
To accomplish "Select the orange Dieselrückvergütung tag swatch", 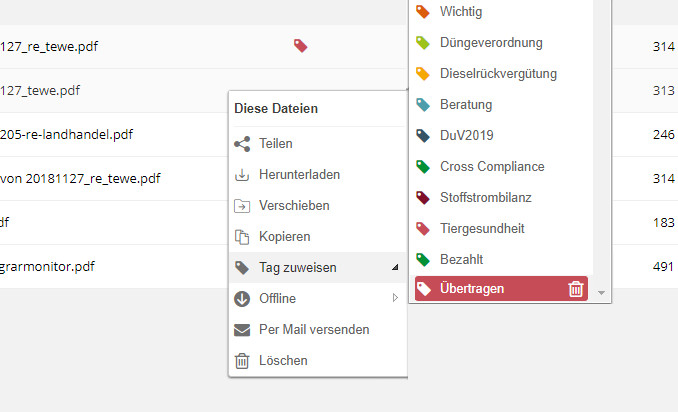I will [x=423, y=73].
